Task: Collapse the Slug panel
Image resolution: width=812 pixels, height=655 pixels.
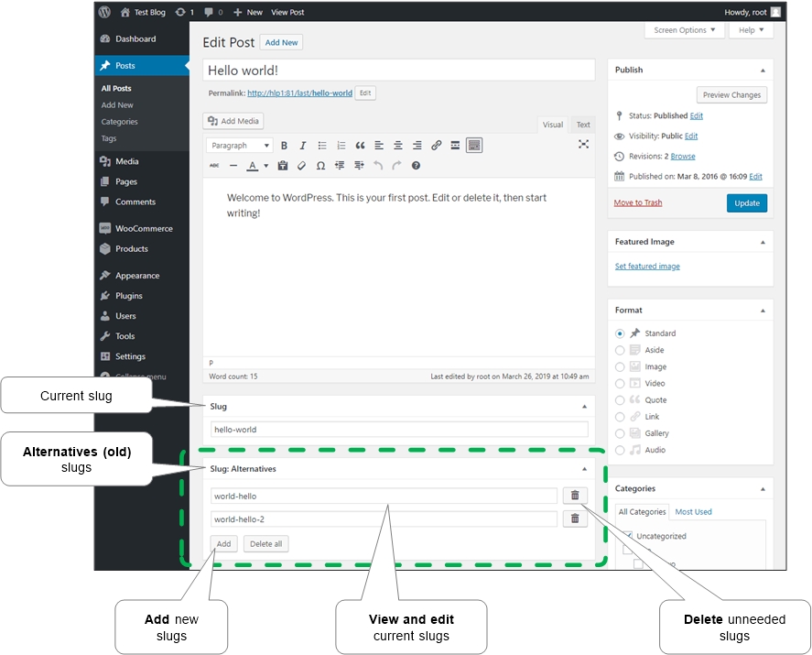Action: pos(585,407)
